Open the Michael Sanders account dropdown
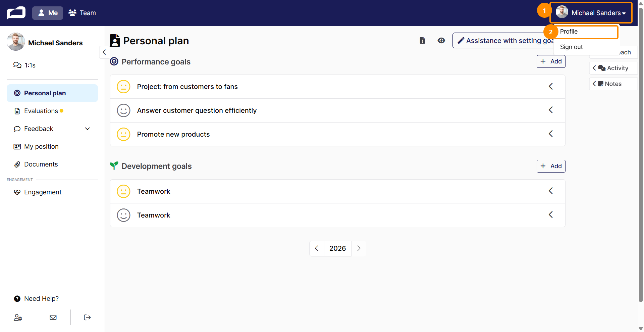 (x=591, y=13)
